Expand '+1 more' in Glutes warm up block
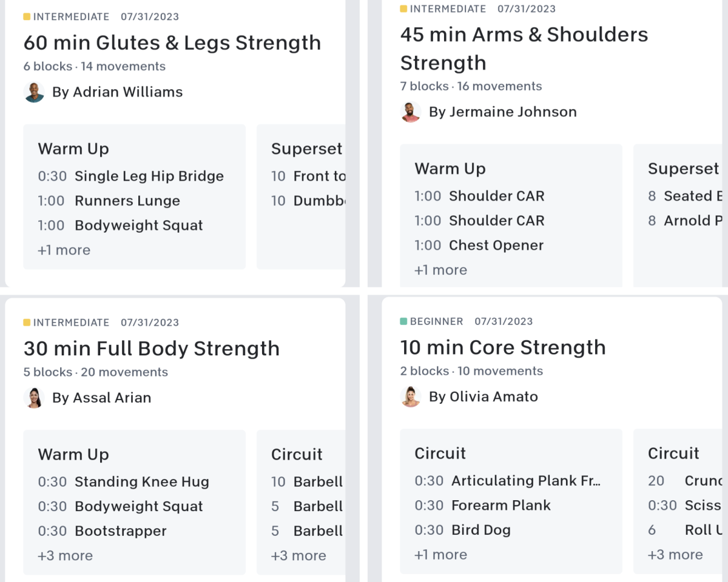The image size is (728, 582). (64, 249)
